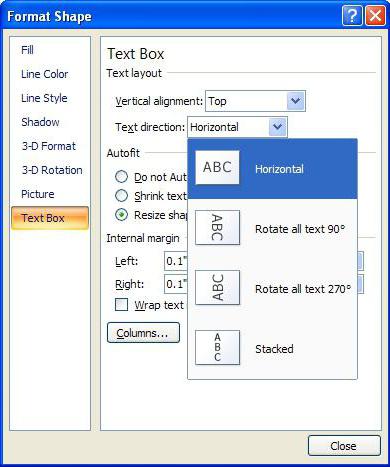Image resolution: width=390 pixels, height=467 pixels.
Task: Choose Rotate all text 90° label
Action: click(300, 229)
